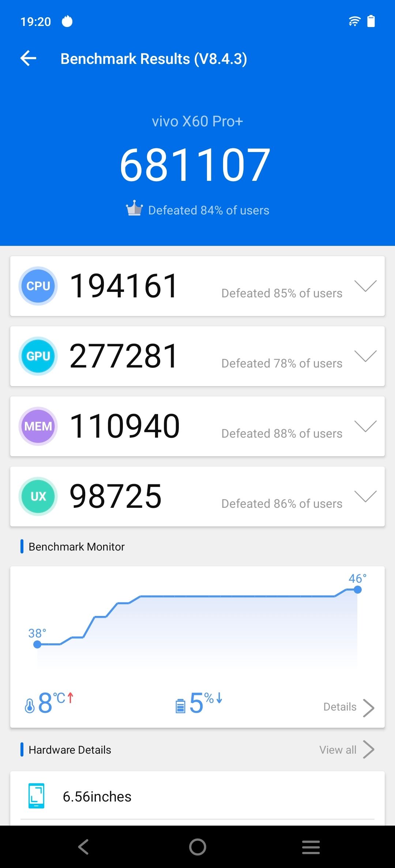Image resolution: width=395 pixels, height=868 pixels.
Task: Tap the battery status bar icon
Action: [x=371, y=21]
